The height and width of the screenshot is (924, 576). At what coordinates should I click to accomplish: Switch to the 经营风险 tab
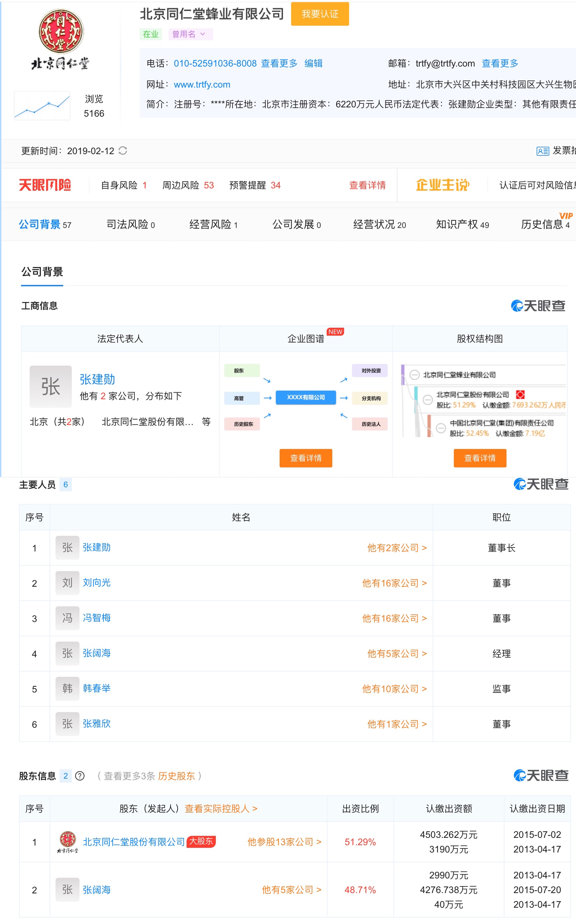pos(213,225)
